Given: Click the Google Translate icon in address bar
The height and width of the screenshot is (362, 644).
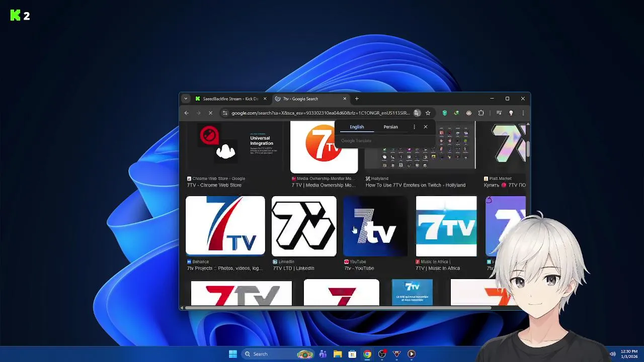Looking at the screenshot, I should 417,113.
